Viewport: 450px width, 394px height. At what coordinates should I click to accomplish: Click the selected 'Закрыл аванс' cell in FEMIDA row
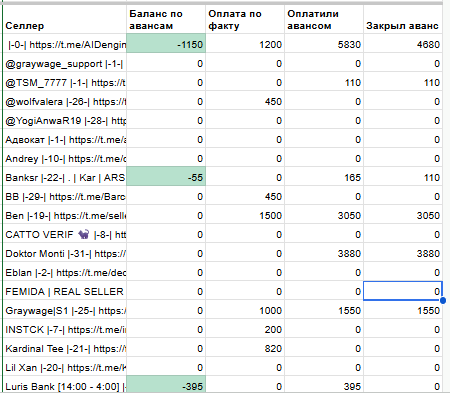pyautogui.click(x=403, y=290)
